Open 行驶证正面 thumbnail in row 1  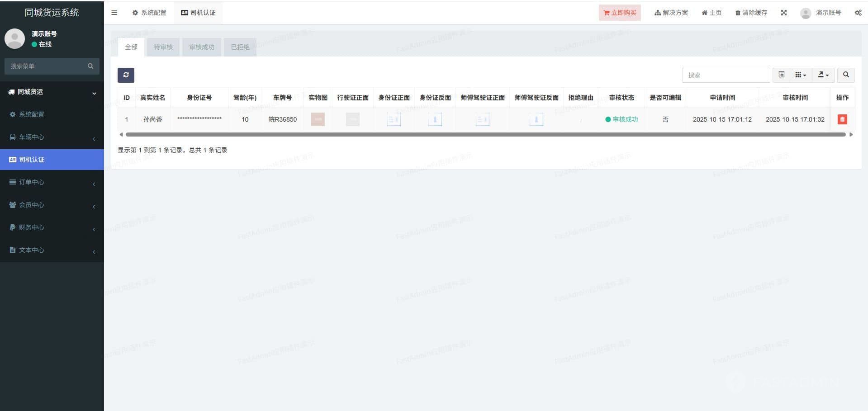(353, 119)
